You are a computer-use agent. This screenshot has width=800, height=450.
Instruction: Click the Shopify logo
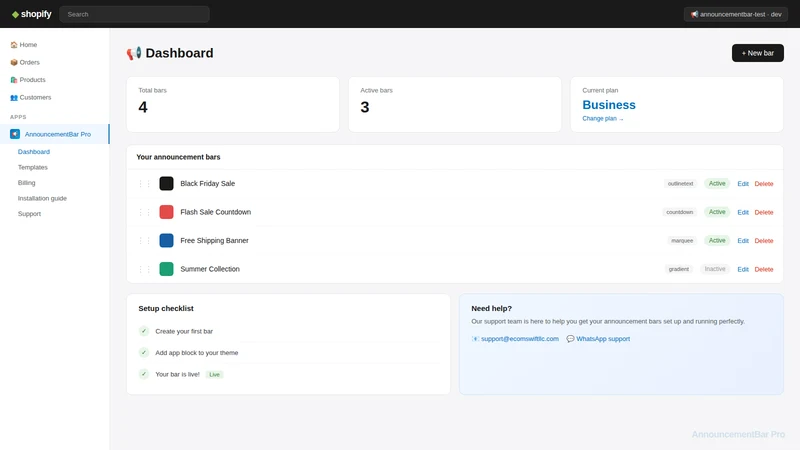coord(32,14)
